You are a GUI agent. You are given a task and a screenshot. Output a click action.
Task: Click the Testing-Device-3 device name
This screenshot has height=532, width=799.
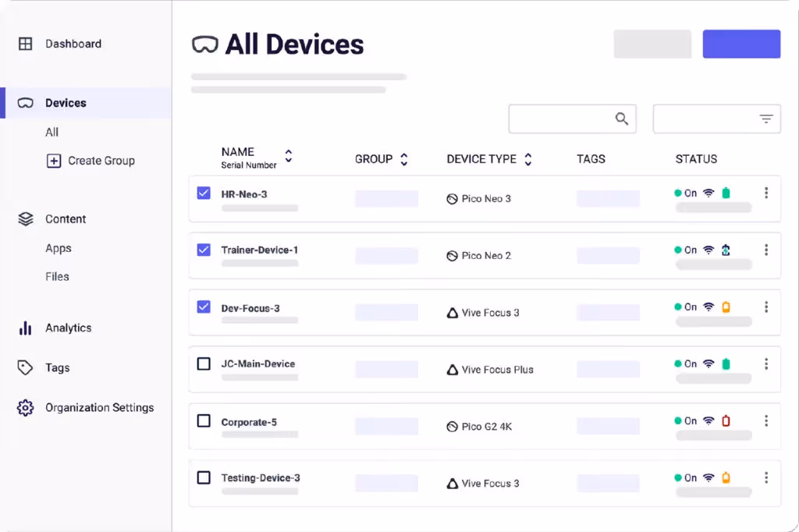(x=261, y=478)
